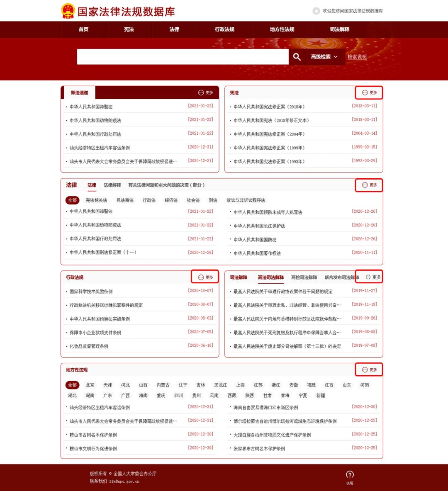The height and width of the screenshot is (491, 448).
Task: Expand the 高级检索 dropdown
Action: (324, 57)
